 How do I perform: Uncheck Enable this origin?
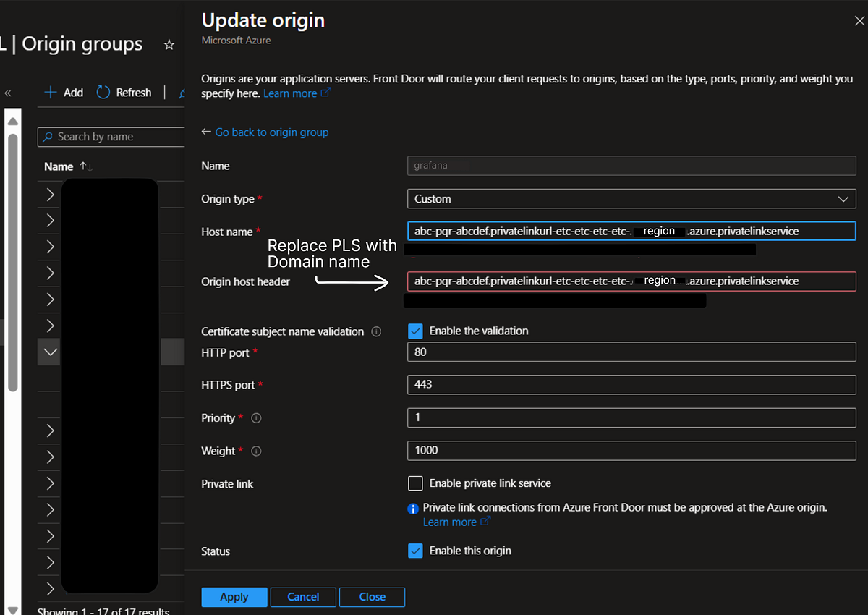(415, 551)
